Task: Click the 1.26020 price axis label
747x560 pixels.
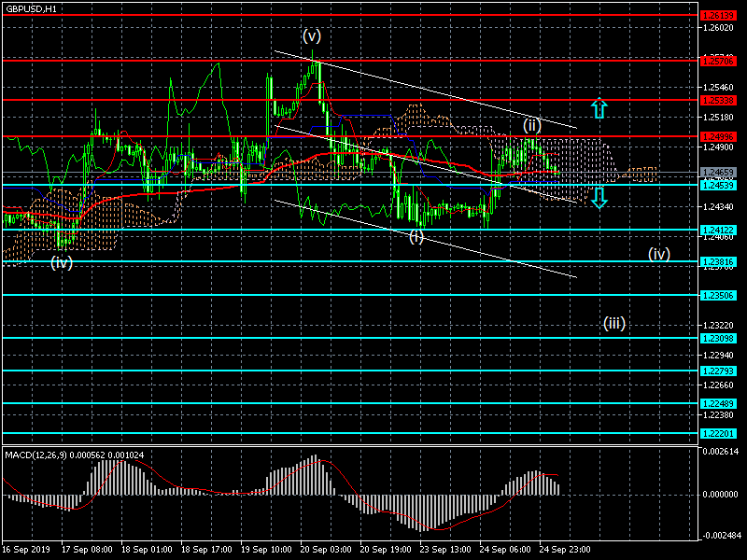Action: pos(718,28)
